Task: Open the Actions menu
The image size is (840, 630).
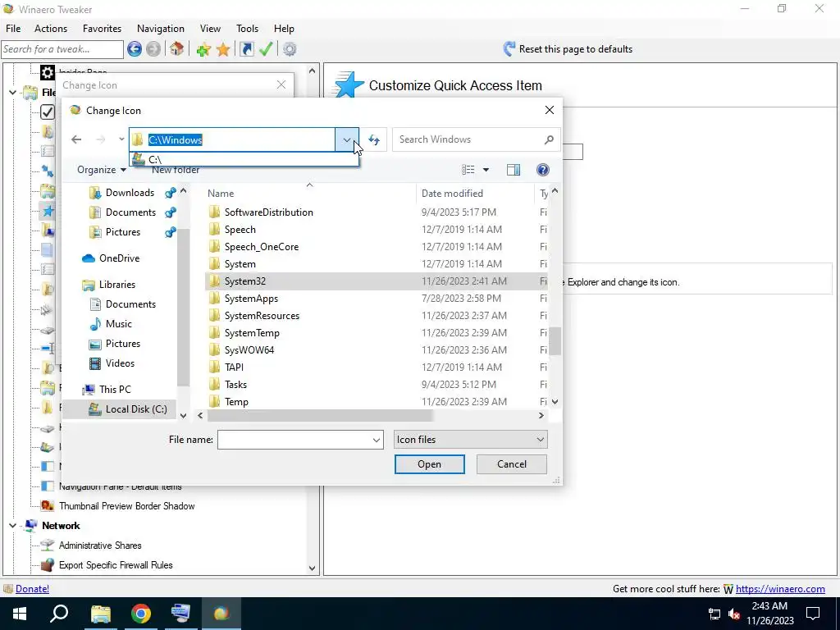Action: [51, 29]
